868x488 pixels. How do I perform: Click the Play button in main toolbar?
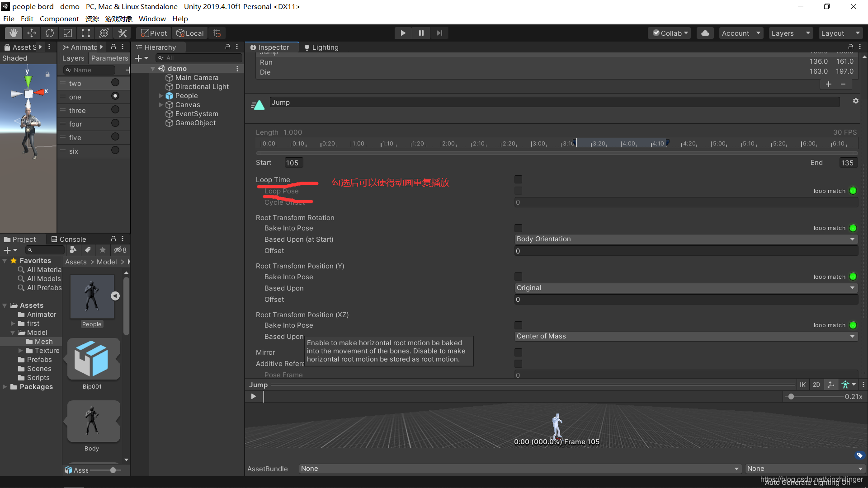(403, 33)
